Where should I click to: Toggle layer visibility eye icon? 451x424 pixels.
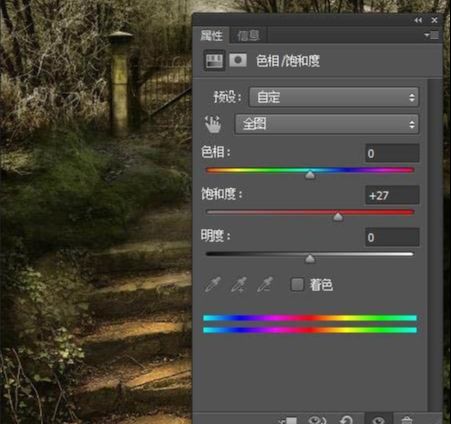click(x=379, y=420)
